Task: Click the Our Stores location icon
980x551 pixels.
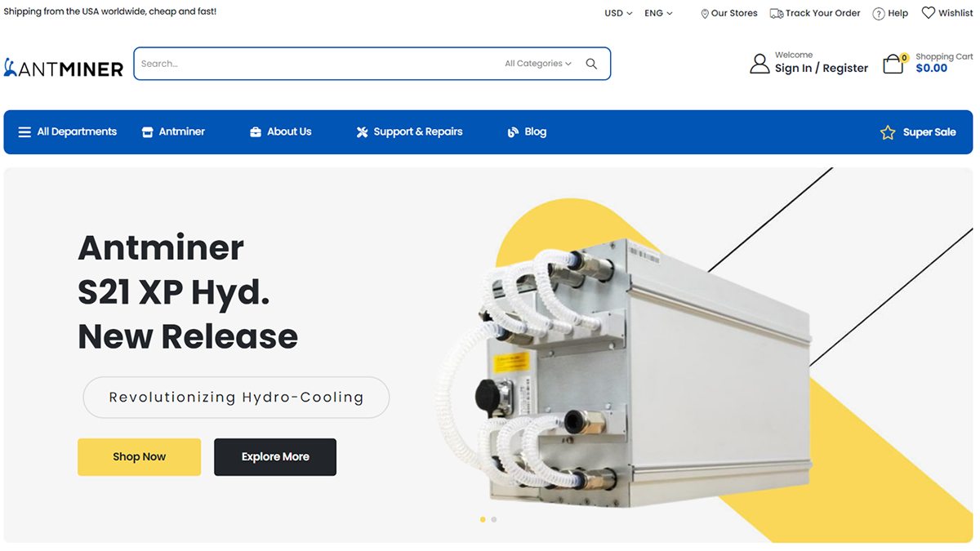Action: pos(703,13)
